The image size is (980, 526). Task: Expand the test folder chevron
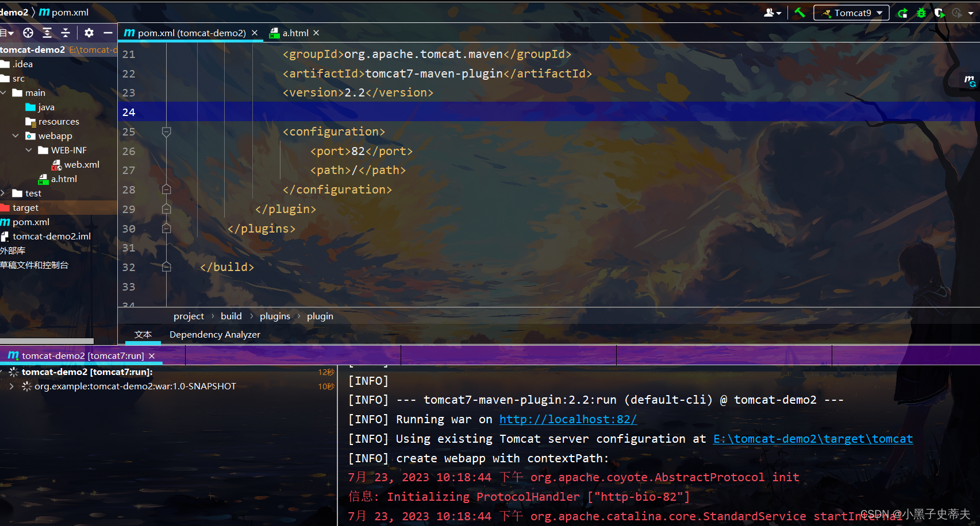tap(3, 193)
